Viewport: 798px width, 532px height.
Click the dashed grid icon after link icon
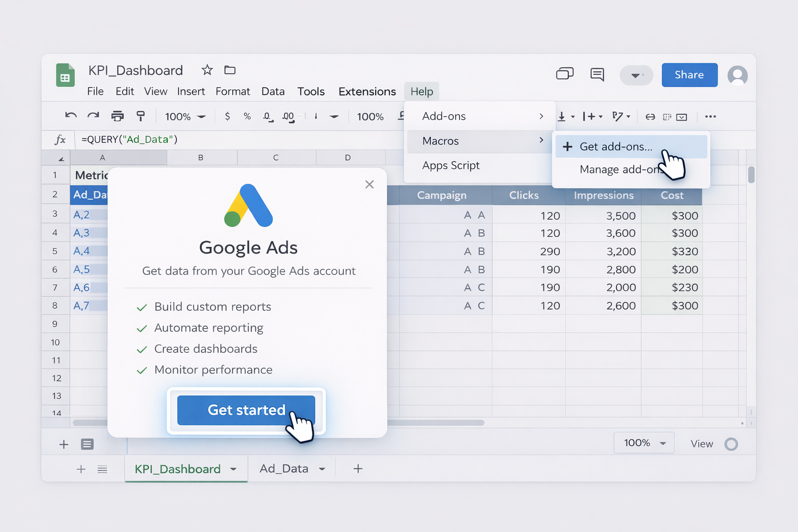click(x=667, y=117)
